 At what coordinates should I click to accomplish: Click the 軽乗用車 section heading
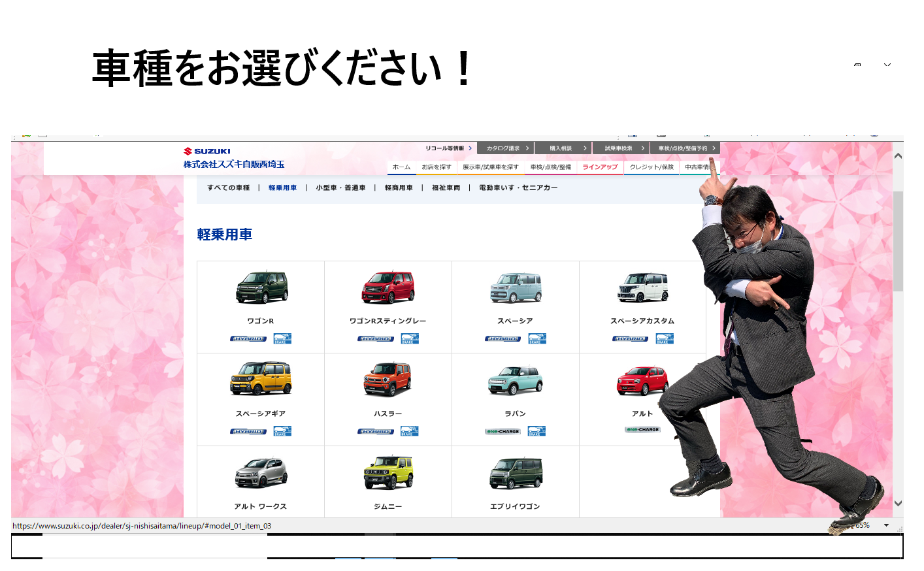pyautogui.click(x=225, y=235)
